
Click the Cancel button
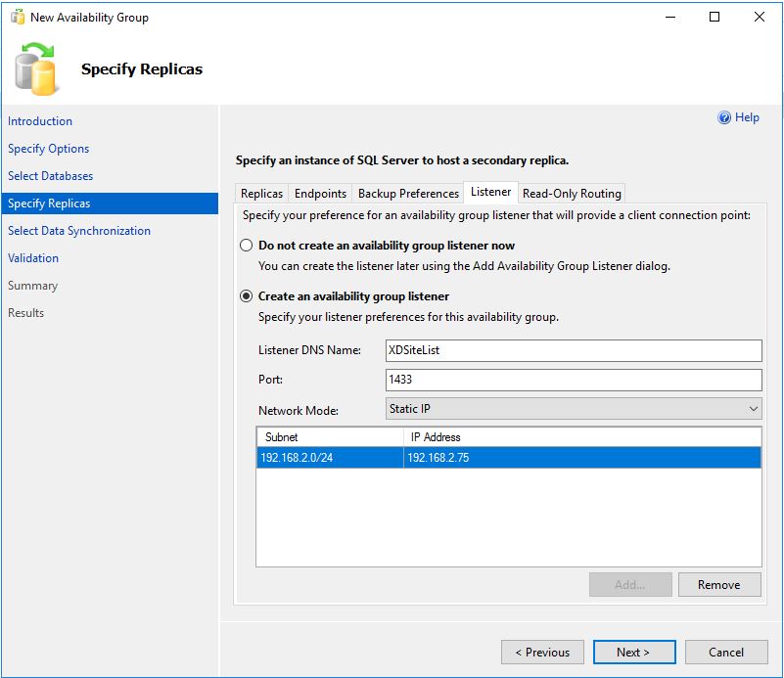726,652
